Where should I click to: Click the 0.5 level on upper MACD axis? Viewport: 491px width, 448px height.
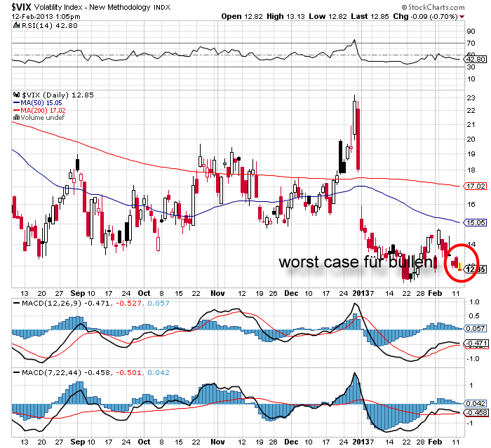tap(473, 316)
